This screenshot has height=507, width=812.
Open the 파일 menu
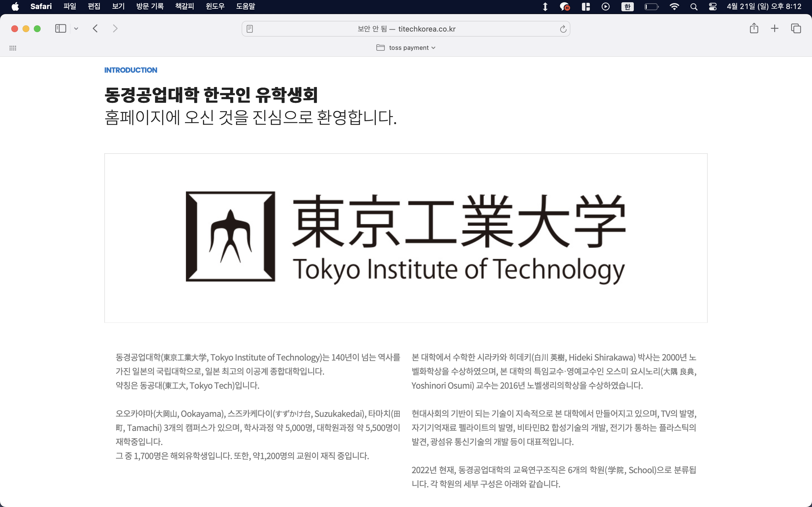[x=70, y=6]
